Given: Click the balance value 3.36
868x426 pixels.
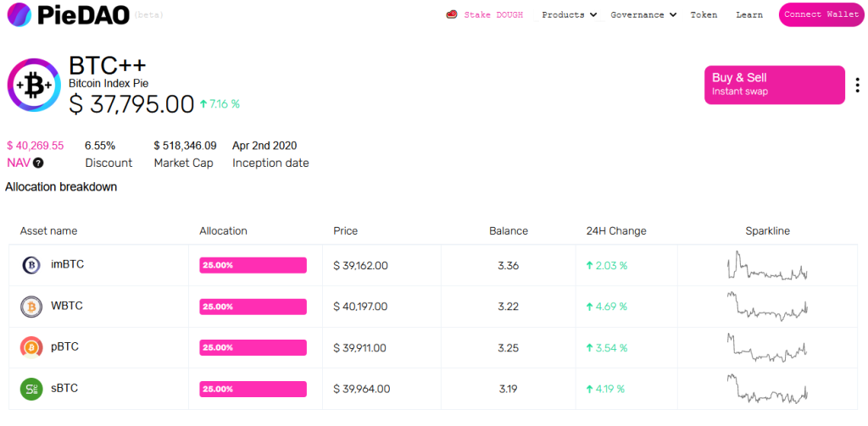Looking at the screenshot, I should [509, 266].
